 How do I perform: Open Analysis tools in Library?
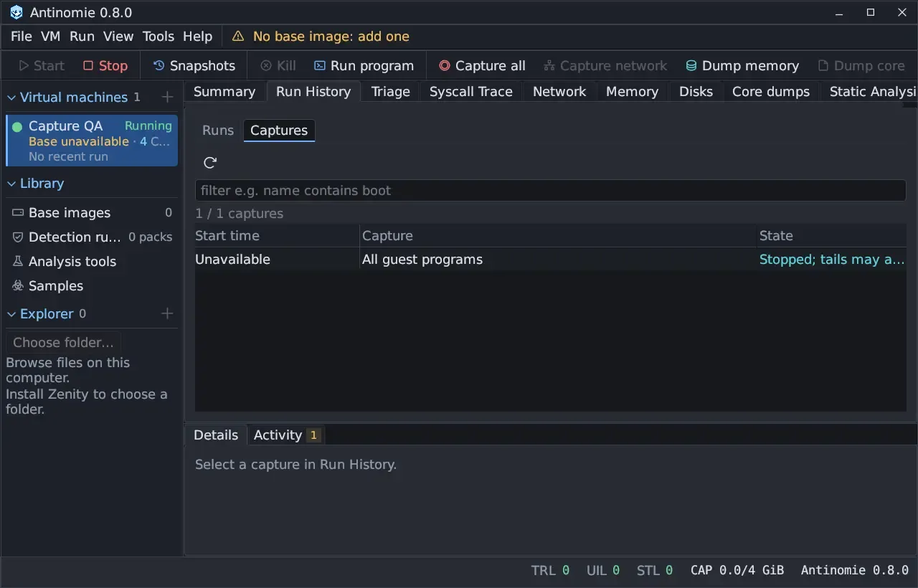[92, 262]
